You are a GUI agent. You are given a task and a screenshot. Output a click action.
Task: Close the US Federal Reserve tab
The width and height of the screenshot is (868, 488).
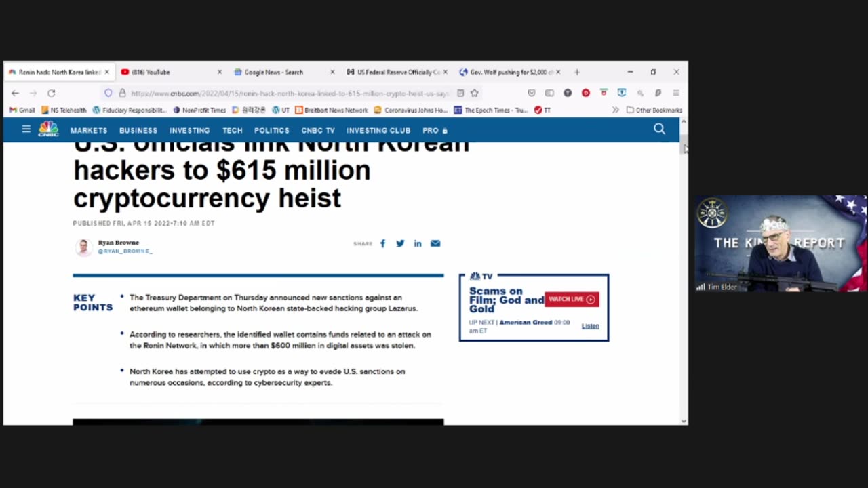point(445,72)
